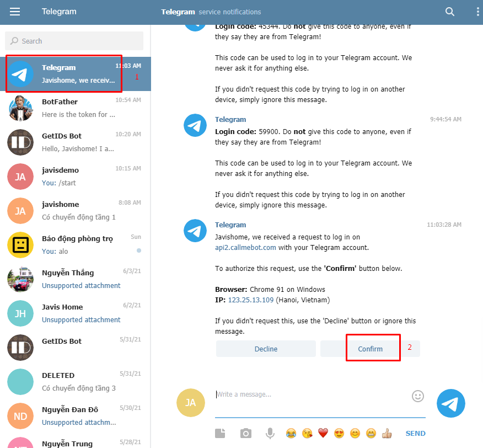
Task: Click Nguyễn Thắng's avatar photo
Action: (x=20, y=279)
